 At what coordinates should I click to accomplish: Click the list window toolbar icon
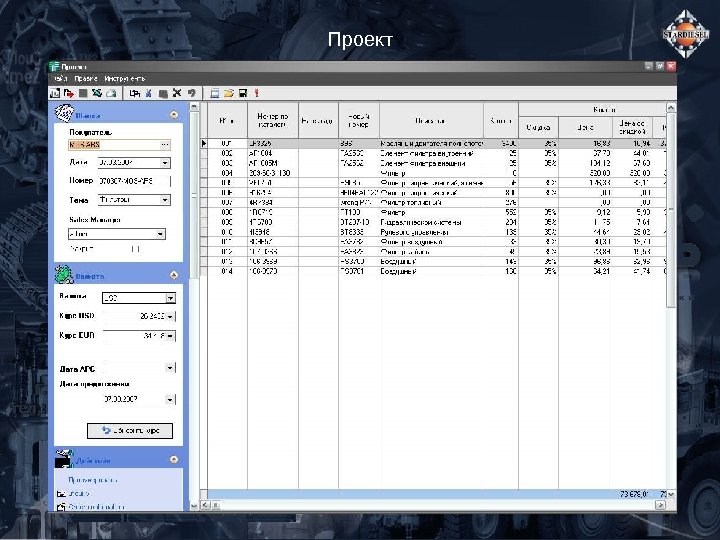(x=214, y=93)
